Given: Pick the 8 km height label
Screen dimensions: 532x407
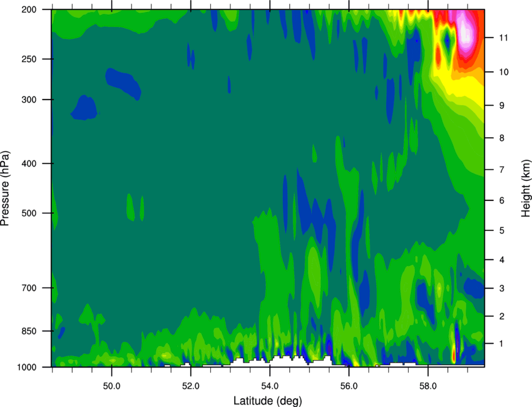Looking at the screenshot, I should pos(502,138).
